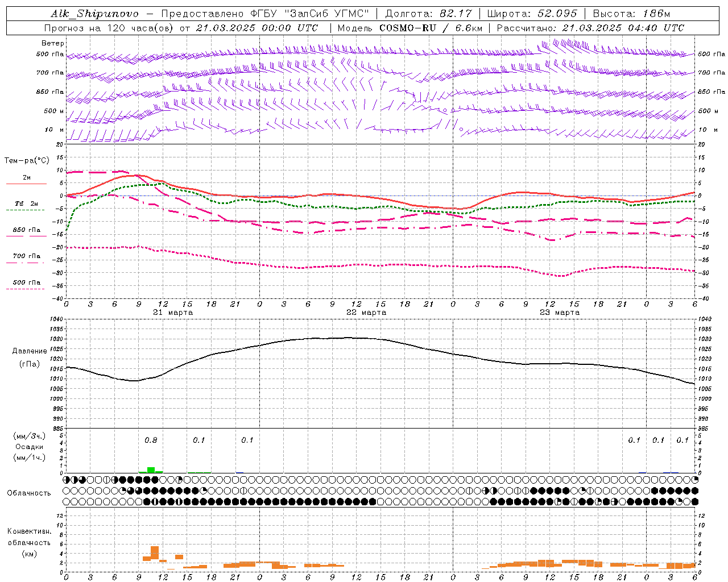Click the (мм/1ч.) precipitation unit label
This screenshot has width=728, height=582.
coord(30,458)
